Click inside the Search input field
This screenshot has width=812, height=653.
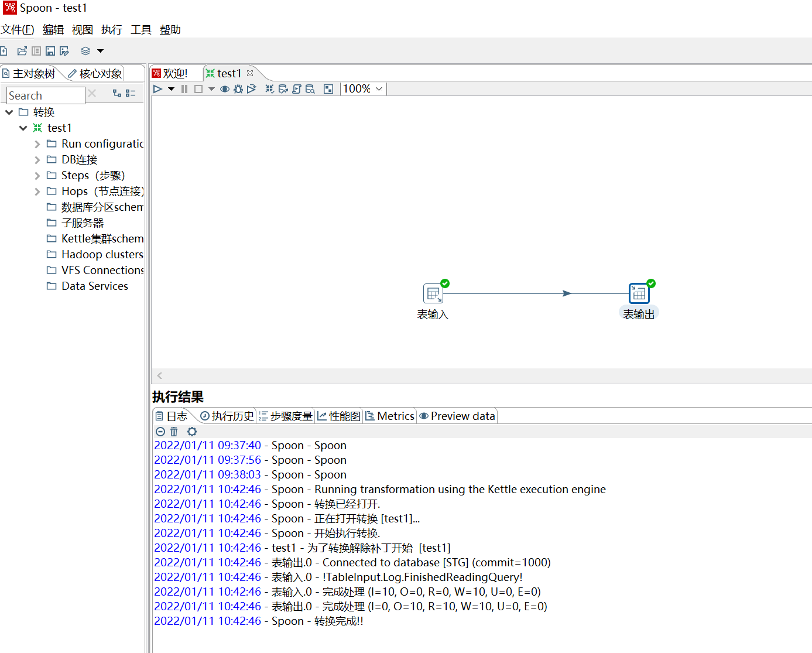(x=46, y=95)
